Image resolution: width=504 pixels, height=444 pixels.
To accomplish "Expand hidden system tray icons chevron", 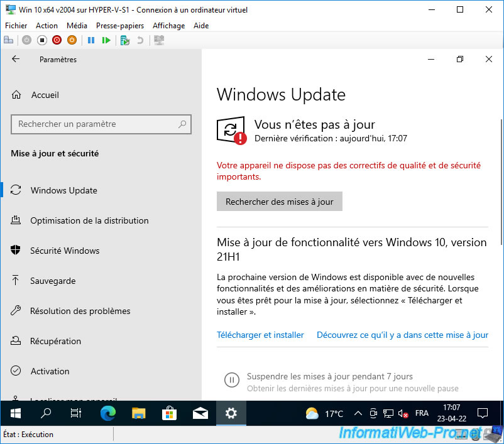I will [358, 413].
